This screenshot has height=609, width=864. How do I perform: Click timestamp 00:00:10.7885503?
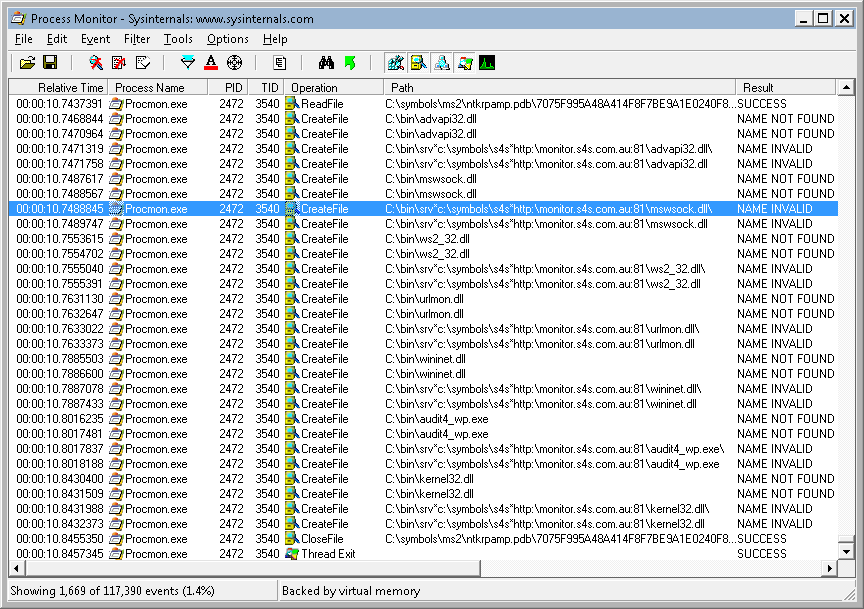60,359
